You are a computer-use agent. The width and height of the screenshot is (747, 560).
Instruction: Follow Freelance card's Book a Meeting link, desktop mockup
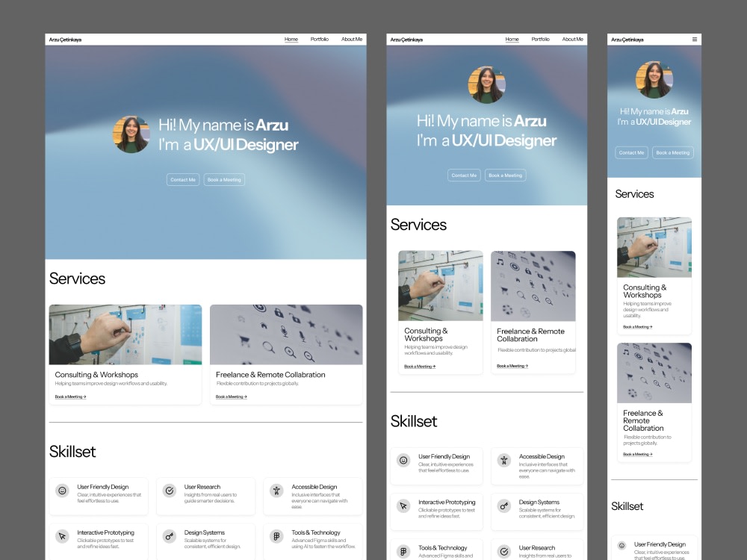pos(232,396)
